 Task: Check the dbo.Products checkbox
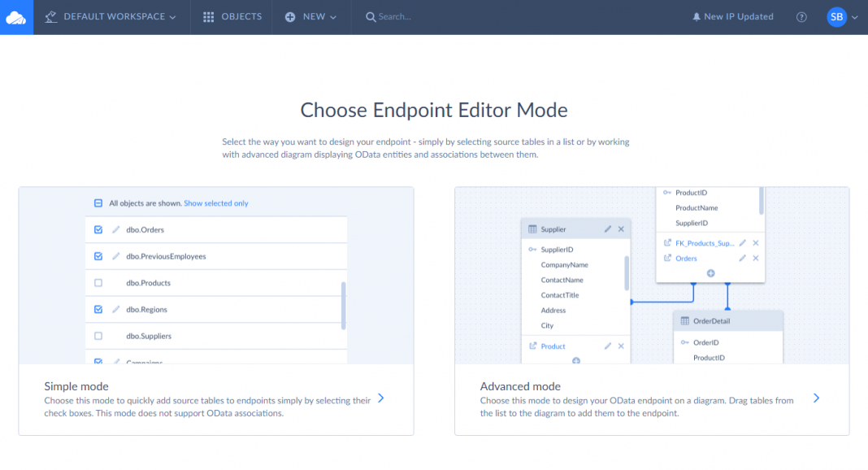[98, 283]
